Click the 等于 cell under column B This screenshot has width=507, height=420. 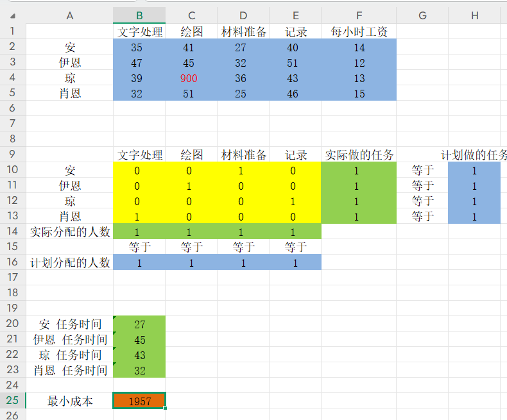pyautogui.click(x=139, y=247)
